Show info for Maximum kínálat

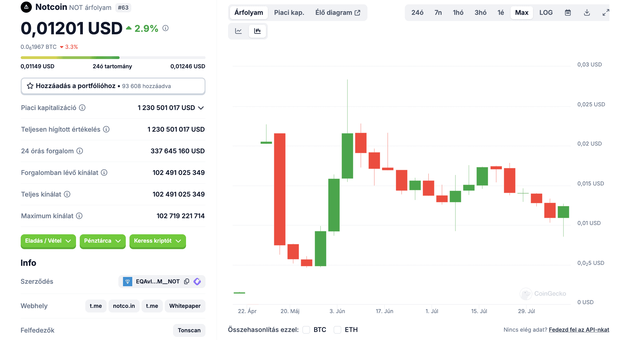point(79,216)
